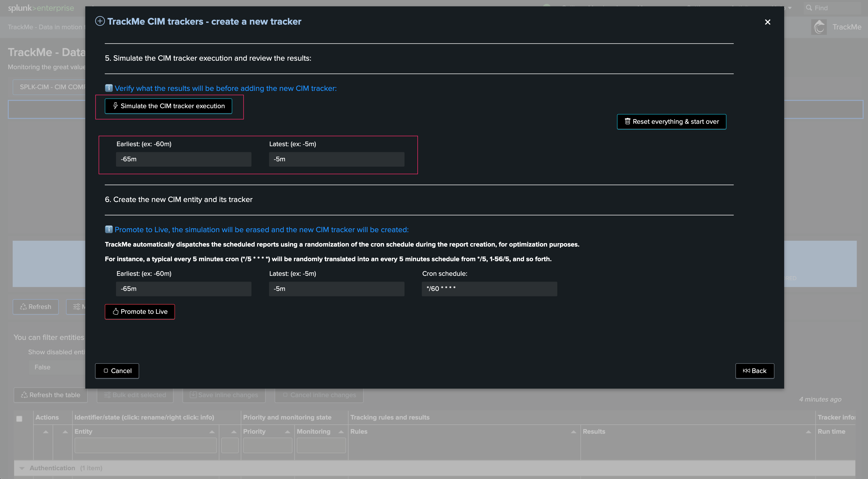Viewport: 868px width, 479px height.
Task: Click the sliders icon on Bulk edit selected
Action: (x=107, y=395)
